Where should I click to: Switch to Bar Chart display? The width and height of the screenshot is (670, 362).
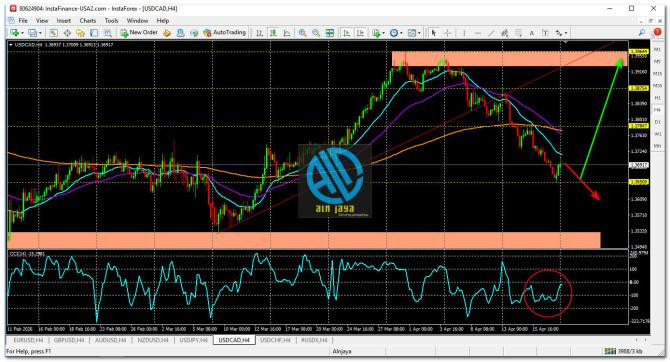(259, 33)
